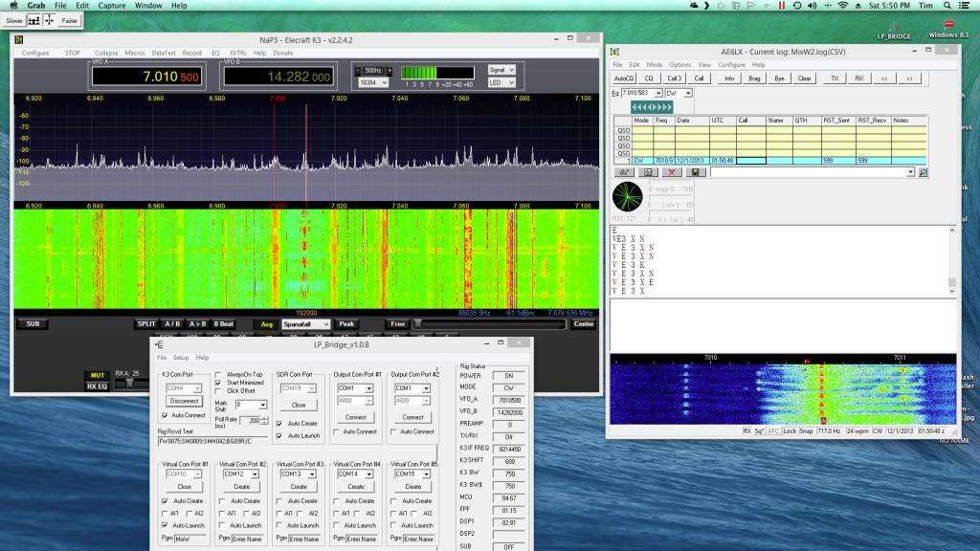
Task: Open the Options menu in MixW
Action: pos(679,65)
